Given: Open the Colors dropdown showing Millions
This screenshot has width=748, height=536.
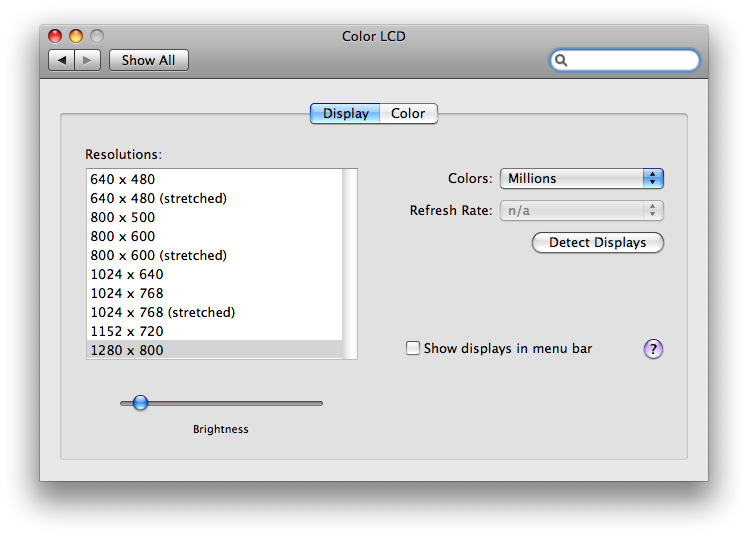Looking at the screenshot, I should click(582, 178).
